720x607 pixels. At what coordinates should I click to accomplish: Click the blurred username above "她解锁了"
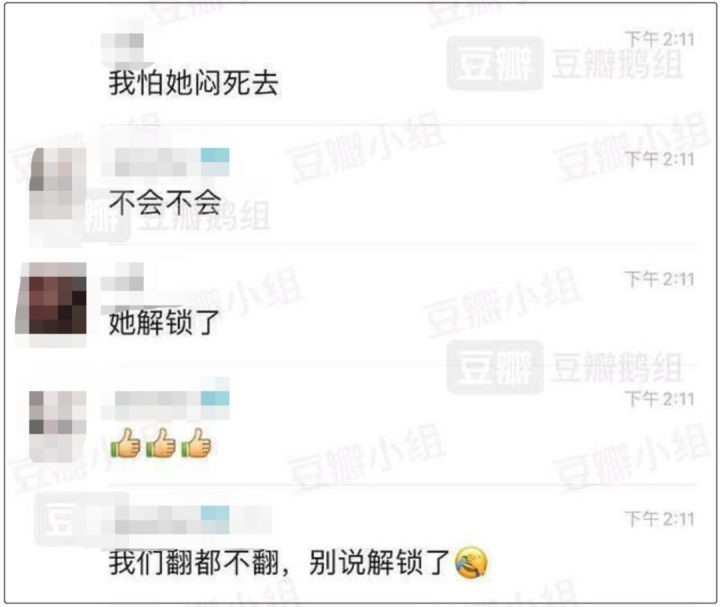coord(122,277)
